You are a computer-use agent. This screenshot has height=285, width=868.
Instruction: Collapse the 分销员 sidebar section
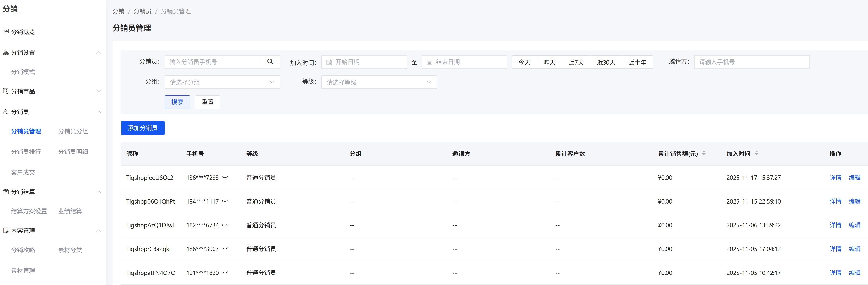98,112
